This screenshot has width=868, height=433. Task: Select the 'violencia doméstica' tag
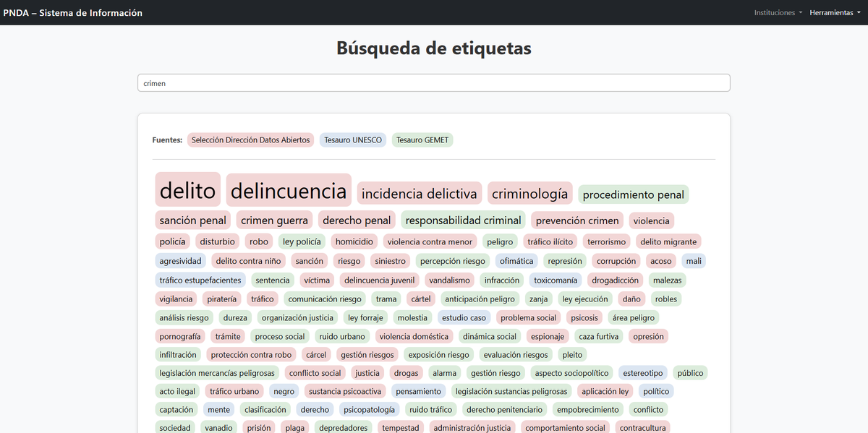(414, 336)
